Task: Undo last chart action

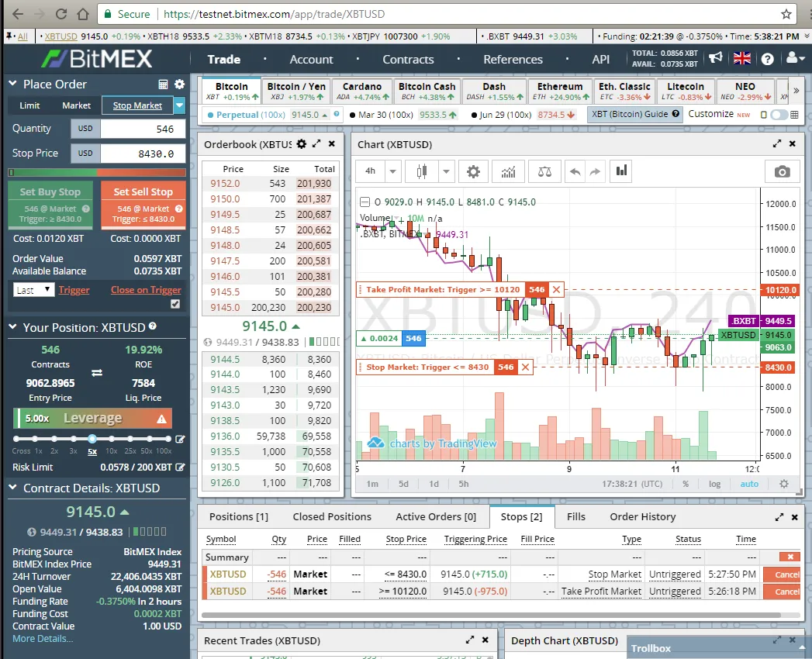Action: pos(575,171)
